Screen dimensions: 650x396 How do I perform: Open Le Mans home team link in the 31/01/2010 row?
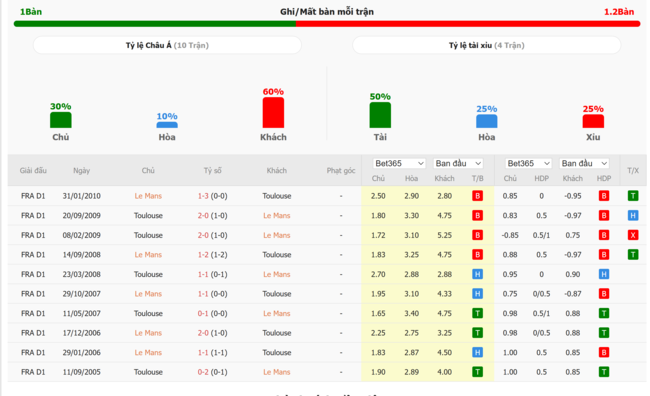[148, 196]
